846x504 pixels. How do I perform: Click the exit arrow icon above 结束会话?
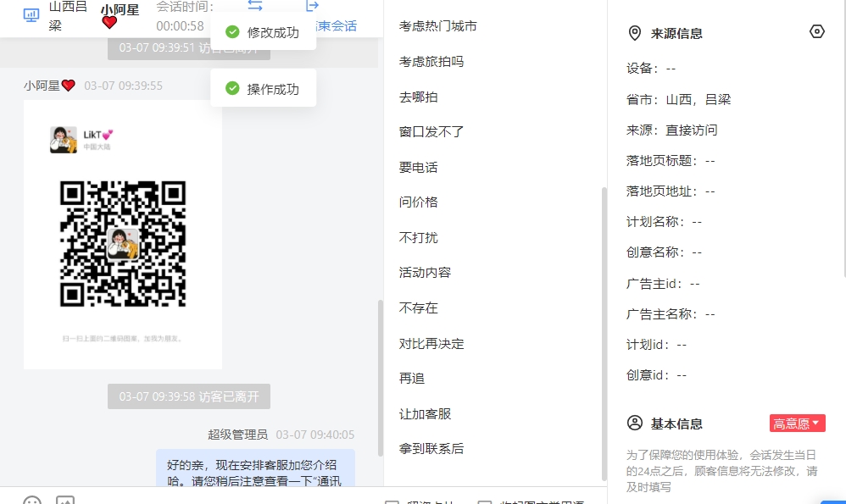point(313,6)
